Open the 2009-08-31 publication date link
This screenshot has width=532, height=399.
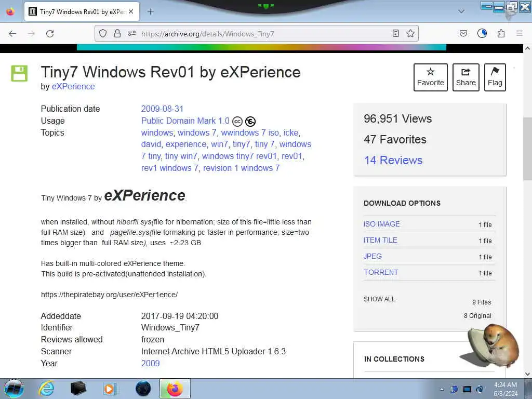pos(162,109)
